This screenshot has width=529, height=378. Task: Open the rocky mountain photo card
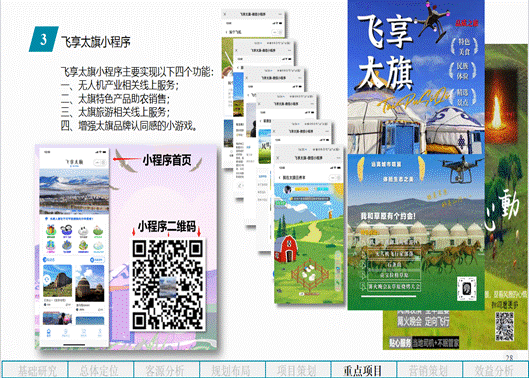(x=57, y=281)
